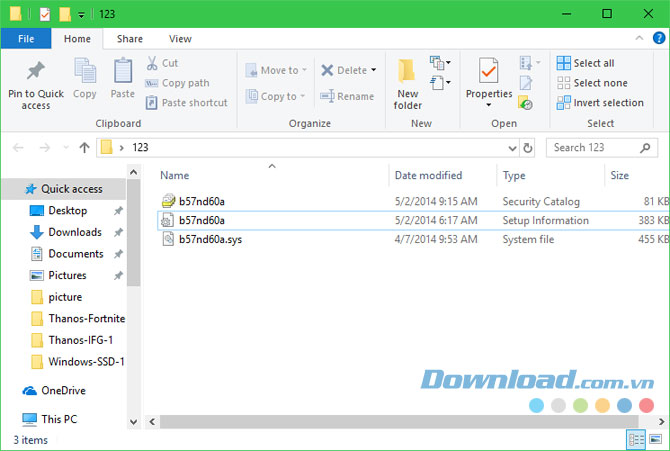
Task: Sort by the Size column header
Action: (x=619, y=175)
